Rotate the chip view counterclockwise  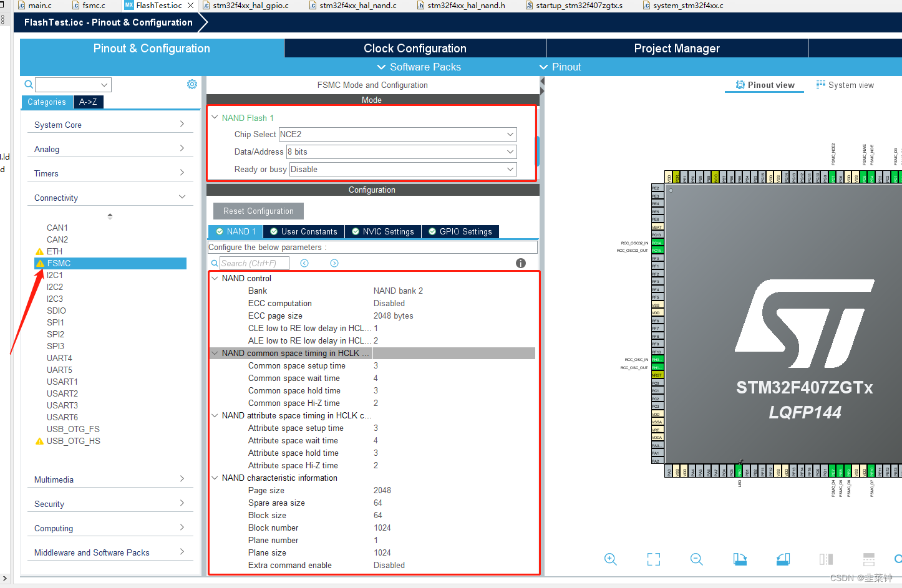[x=783, y=559]
